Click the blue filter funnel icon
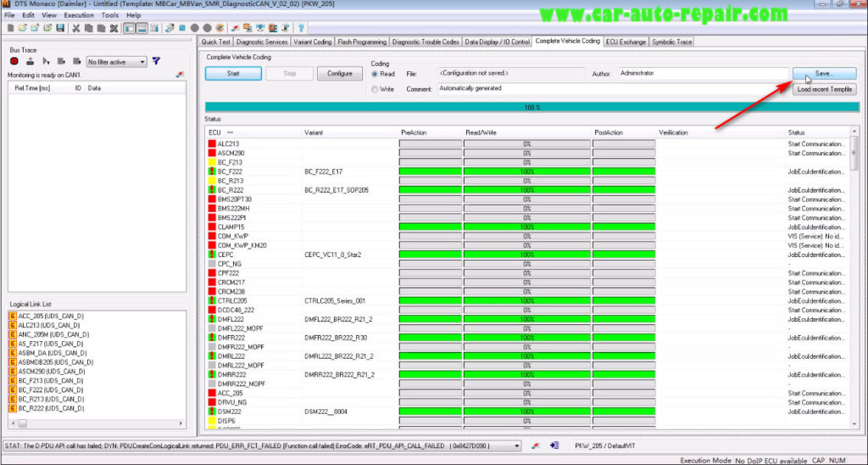 click(x=156, y=61)
